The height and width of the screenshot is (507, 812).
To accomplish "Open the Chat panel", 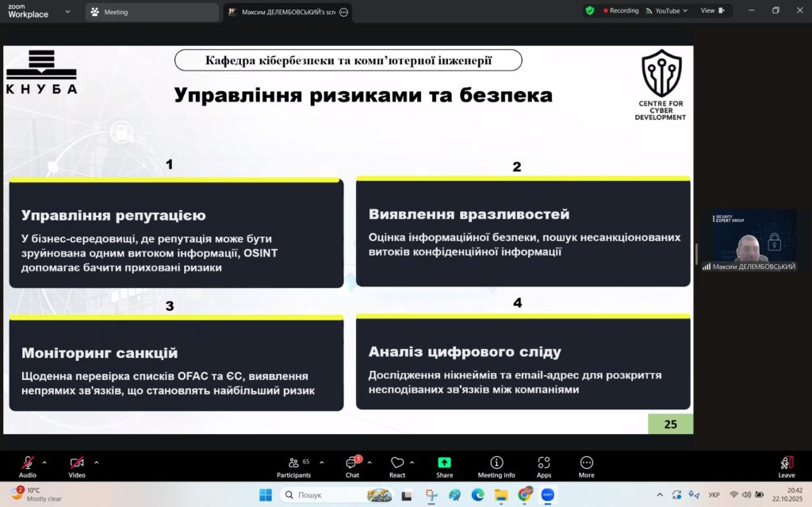I will pyautogui.click(x=352, y=466).
